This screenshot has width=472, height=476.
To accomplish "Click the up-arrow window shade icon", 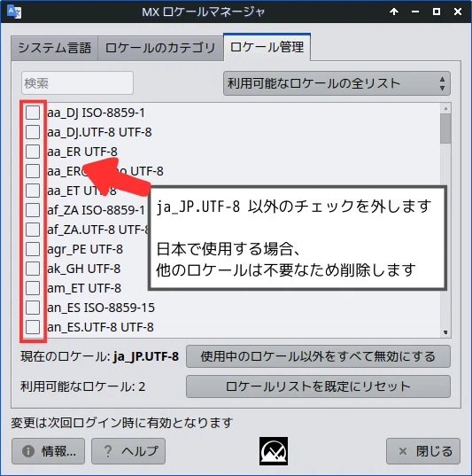I will pos(394,12).
